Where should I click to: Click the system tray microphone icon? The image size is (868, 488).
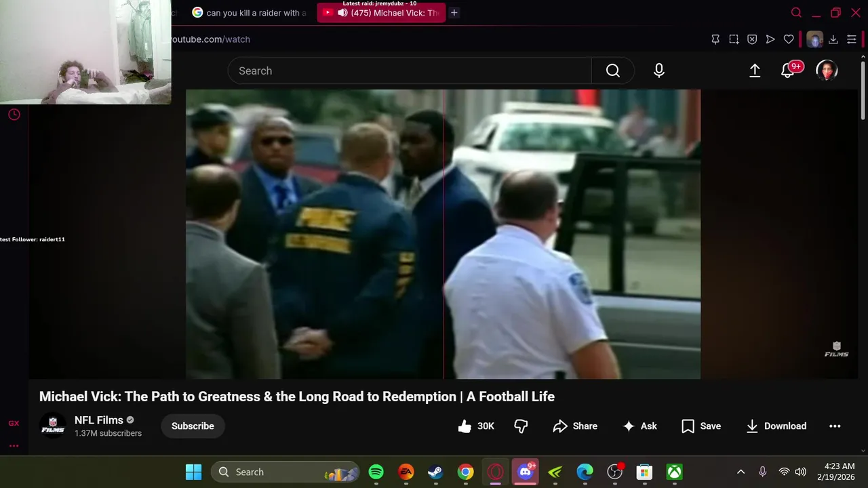tap(763, 472)
